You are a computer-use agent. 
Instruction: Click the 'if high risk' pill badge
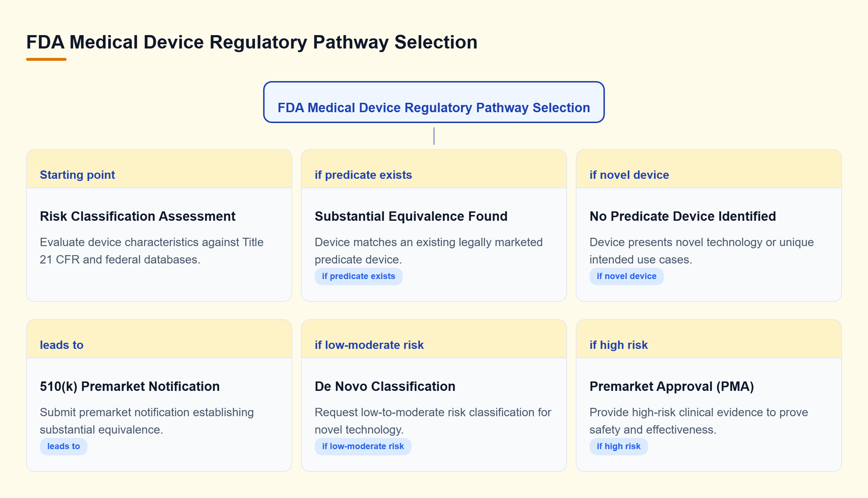pos(618,446)
